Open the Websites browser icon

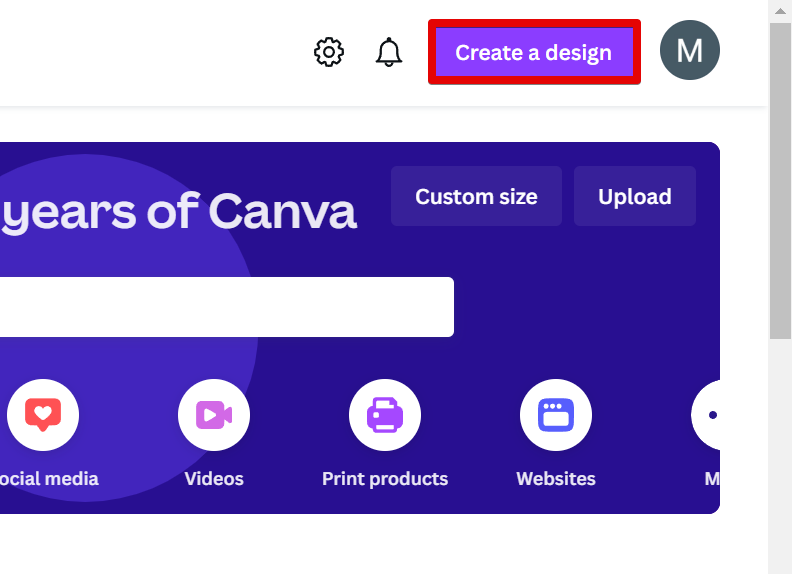(x=556, y=414)
